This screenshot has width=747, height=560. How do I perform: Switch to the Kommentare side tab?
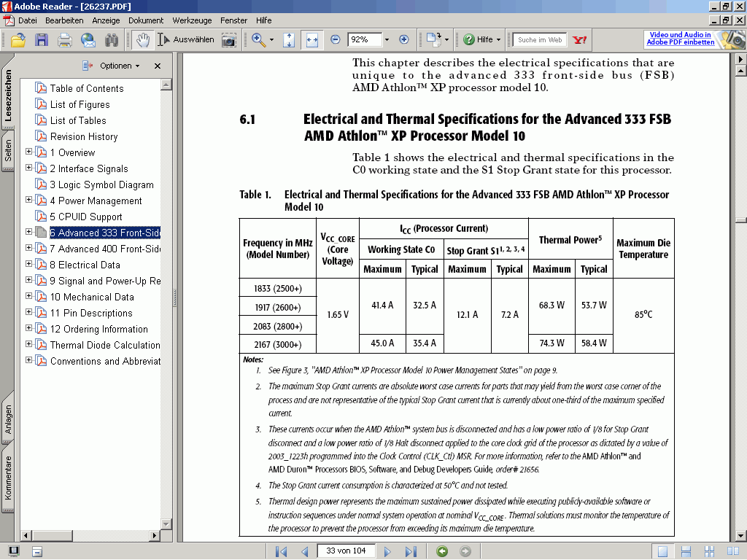pyautogui.click(x=8, y=478)
